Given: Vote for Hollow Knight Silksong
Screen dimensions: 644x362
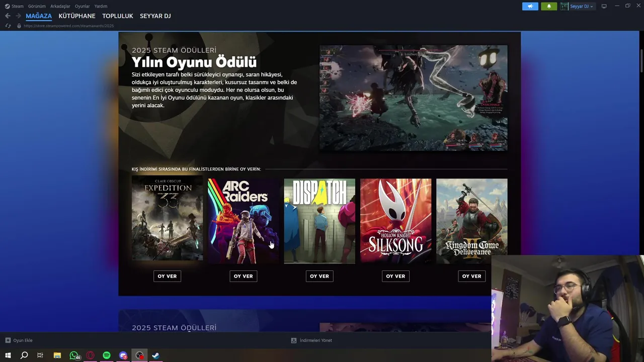Looking at the screenshot, I should coord(395,276).
